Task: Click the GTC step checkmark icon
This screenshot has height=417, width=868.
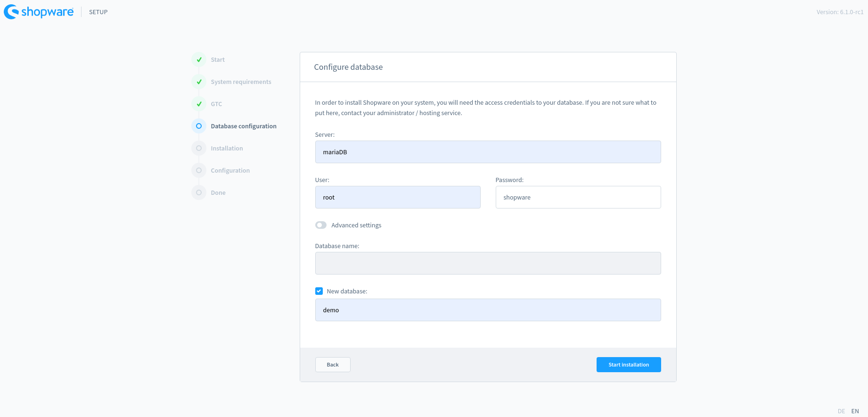Action: [199, 104]
